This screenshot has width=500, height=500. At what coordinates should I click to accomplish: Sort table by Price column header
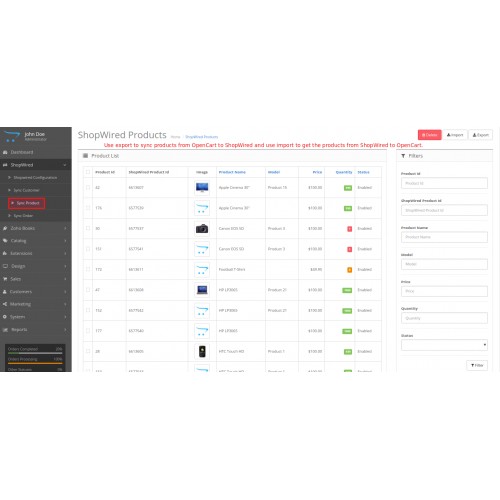317,172
